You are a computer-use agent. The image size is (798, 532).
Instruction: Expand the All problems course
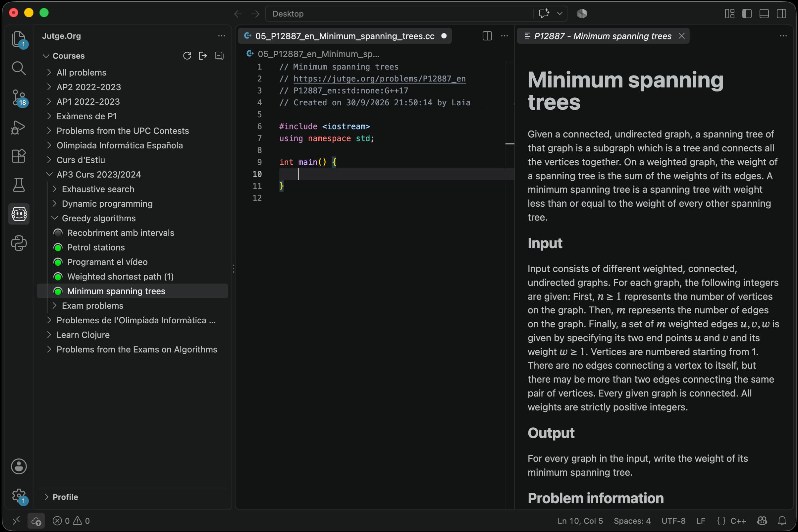pos(132,73)
